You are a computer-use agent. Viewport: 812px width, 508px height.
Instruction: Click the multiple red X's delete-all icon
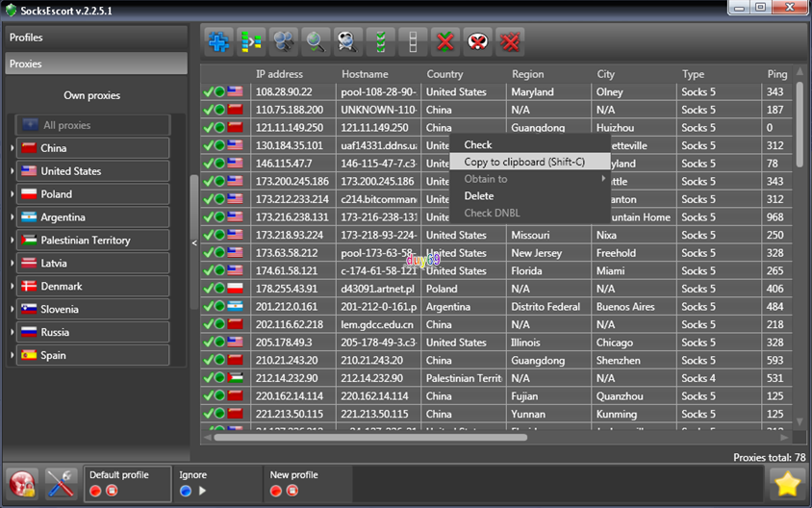pos(510,41)
